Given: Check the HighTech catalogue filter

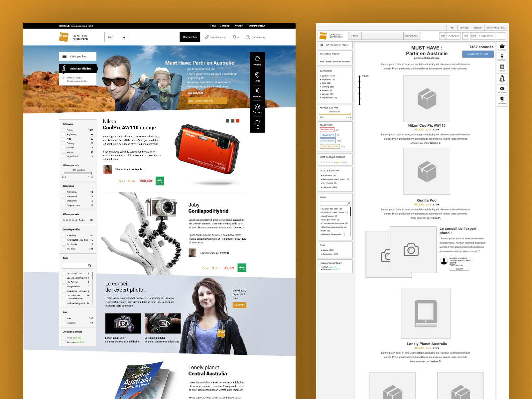Looking at the screenshot, I should [64, 135].
